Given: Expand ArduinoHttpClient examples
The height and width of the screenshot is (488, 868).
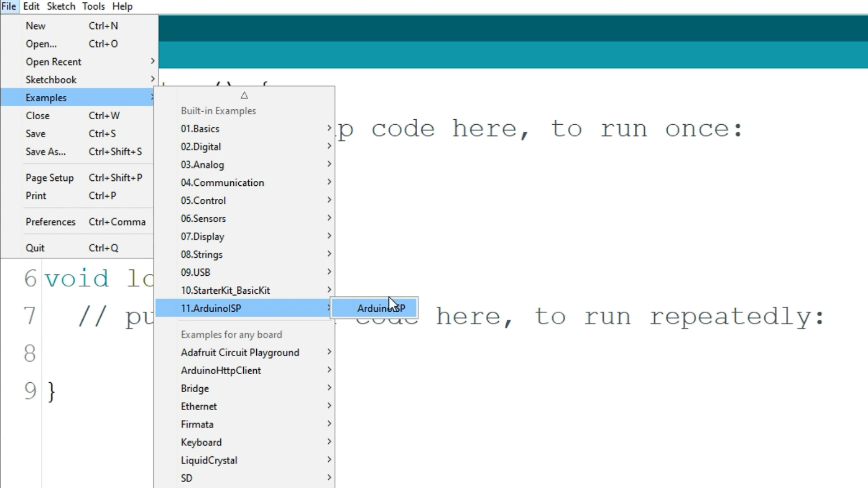Looking at the screenshot, I should tap(245, 371).
